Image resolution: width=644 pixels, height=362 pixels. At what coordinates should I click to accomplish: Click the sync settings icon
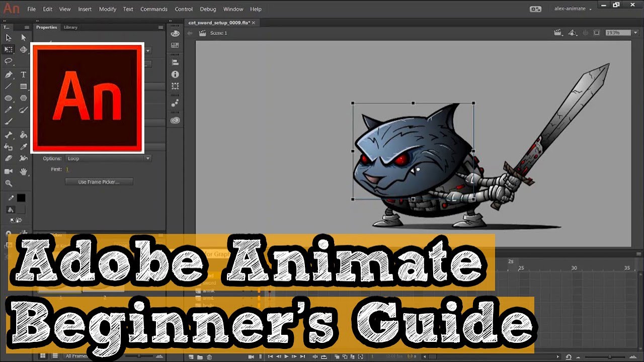(535, 9)
